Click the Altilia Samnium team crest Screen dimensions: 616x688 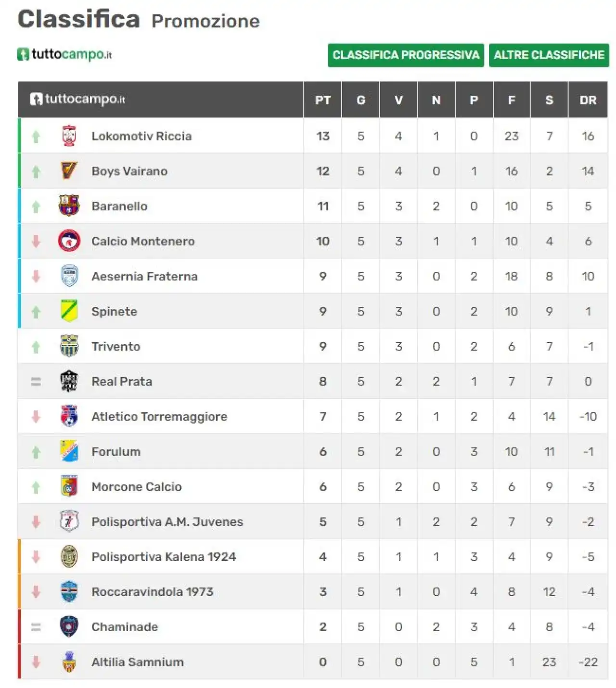69,662
